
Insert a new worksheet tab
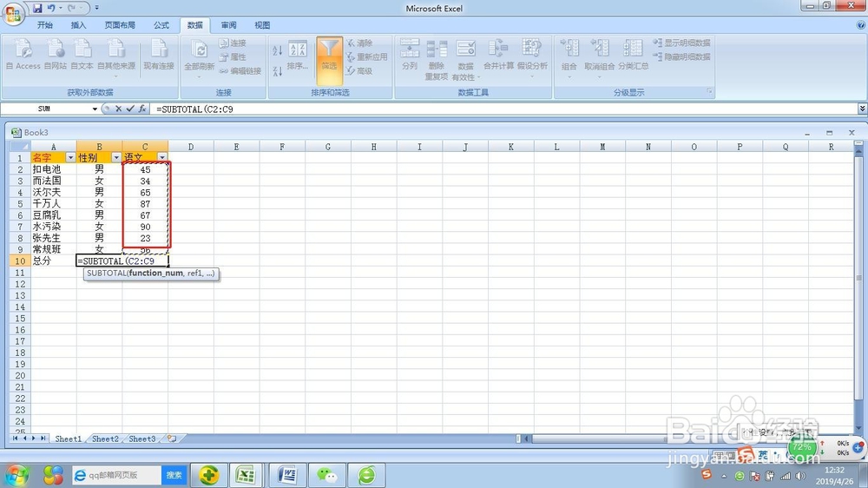click(x=172, y=439)
